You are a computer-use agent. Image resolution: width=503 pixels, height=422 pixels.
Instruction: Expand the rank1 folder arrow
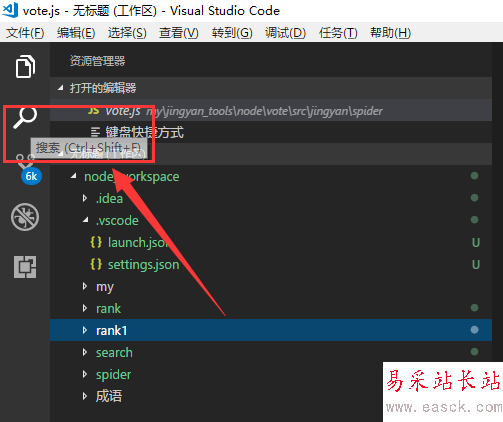tap(85, 330)
